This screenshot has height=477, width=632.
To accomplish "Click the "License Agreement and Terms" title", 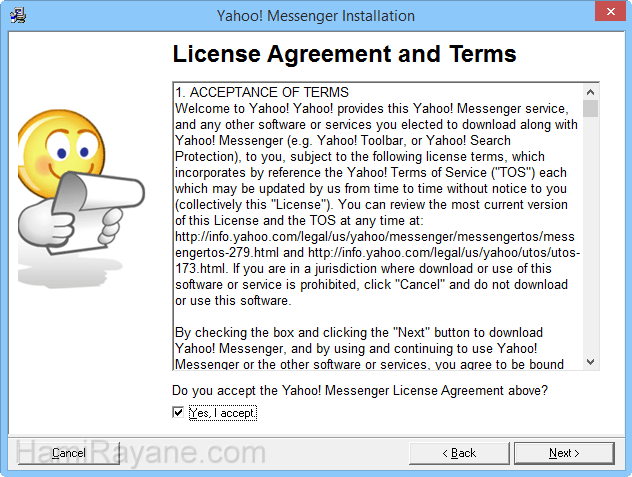I will coord(344,54).
